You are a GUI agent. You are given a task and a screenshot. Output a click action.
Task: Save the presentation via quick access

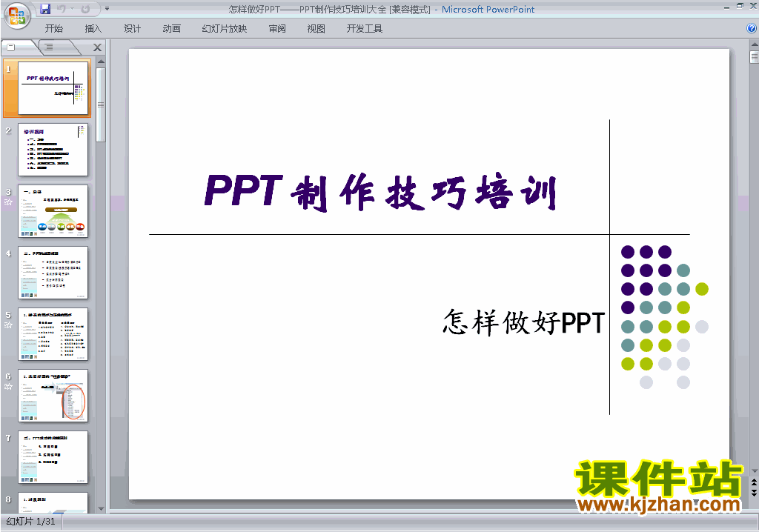[x=45, y=9]
